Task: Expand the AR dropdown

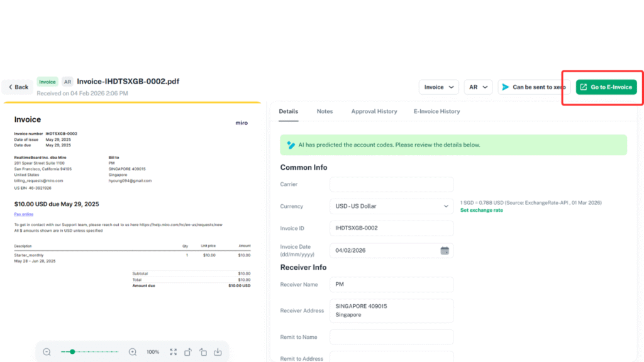Action: point(478,87)
